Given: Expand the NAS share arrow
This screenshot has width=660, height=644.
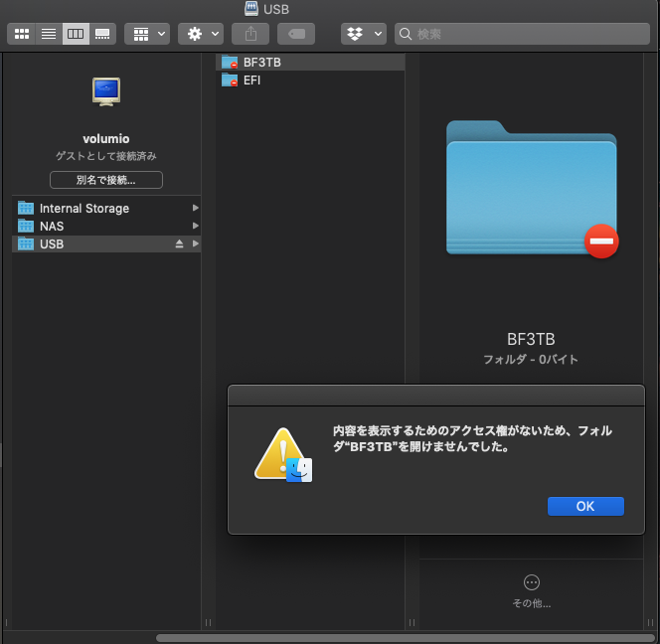Looking at the screenshot, I should coord(195,226).
